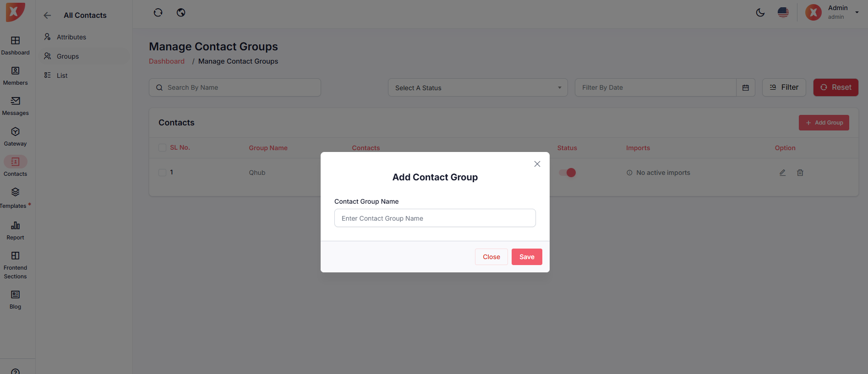Click the Save button in the dialog
The height and width of the screenshot is (374, 868).
pos(527,257)
